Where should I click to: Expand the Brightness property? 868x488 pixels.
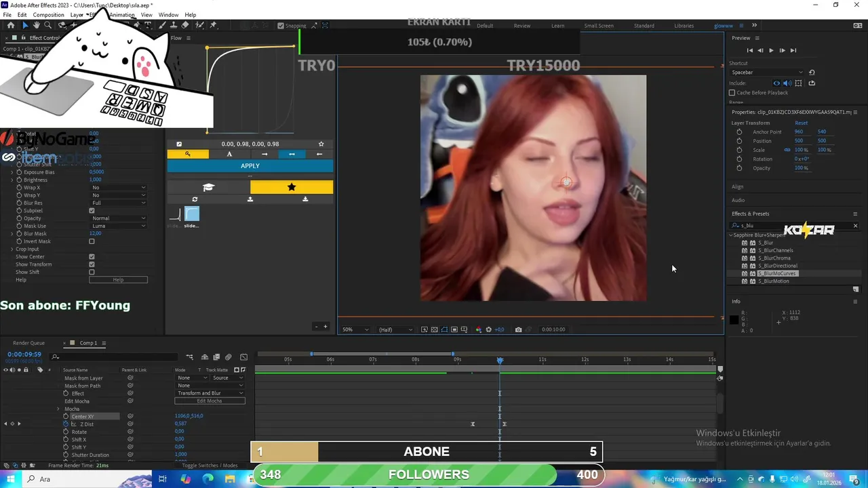tap(12, 180)
